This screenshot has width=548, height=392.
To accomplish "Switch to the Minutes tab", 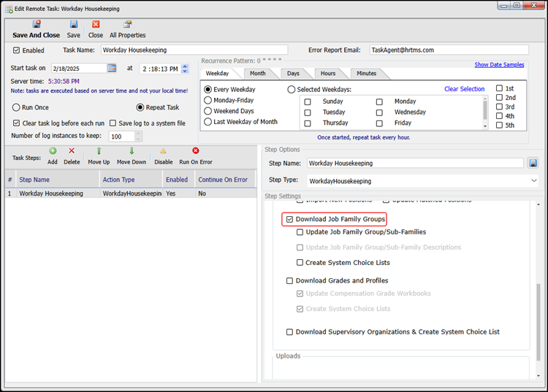I will pos(367,73).
